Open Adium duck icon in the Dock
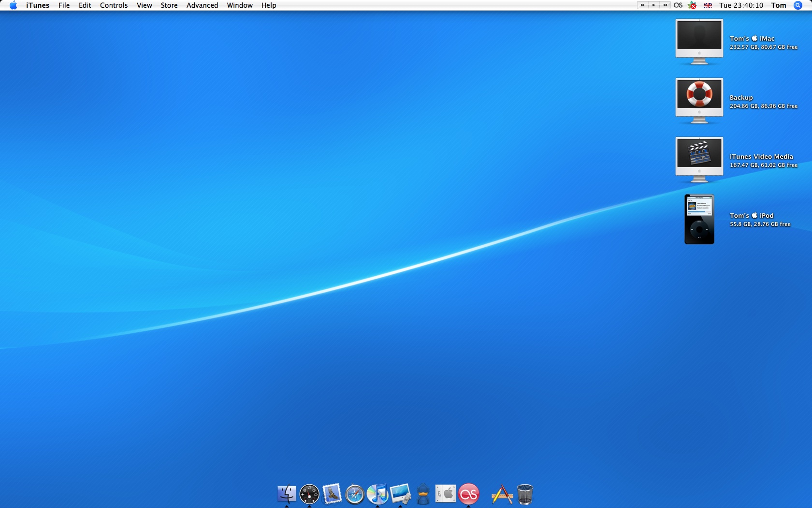 click(x=423, y=494)
